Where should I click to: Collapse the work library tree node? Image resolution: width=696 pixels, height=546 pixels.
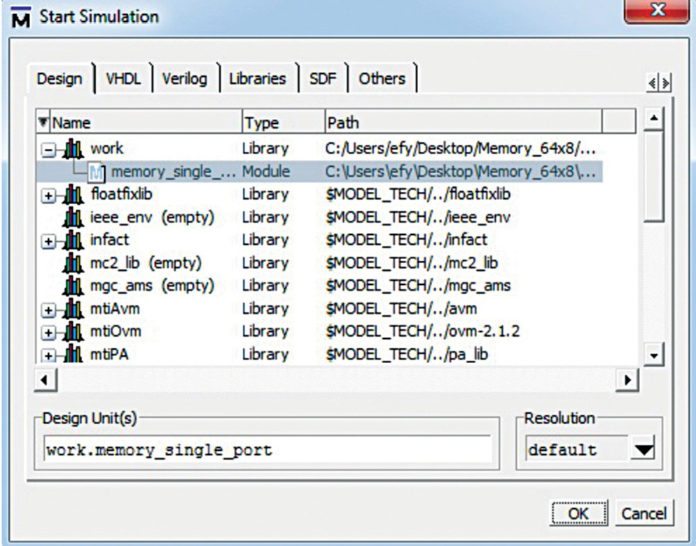click(x=48, y=149)
